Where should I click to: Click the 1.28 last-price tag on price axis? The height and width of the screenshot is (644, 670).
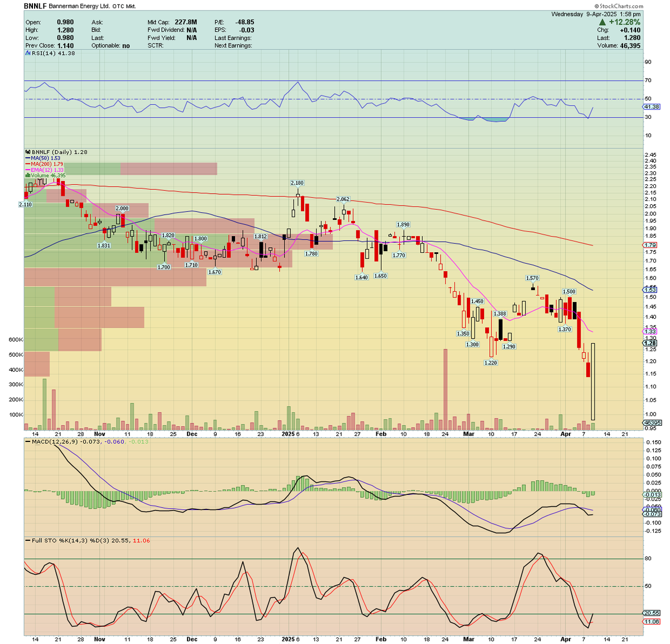point(650,343)
